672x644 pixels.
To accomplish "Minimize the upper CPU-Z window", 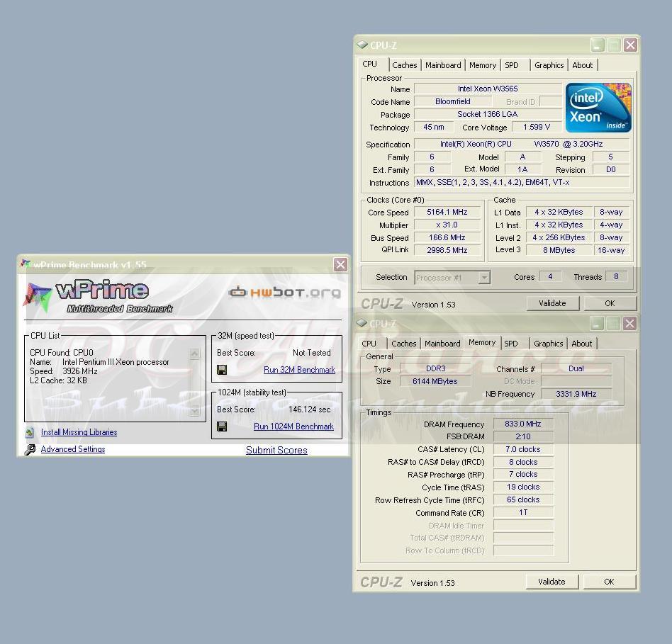I will pos(598,45).
